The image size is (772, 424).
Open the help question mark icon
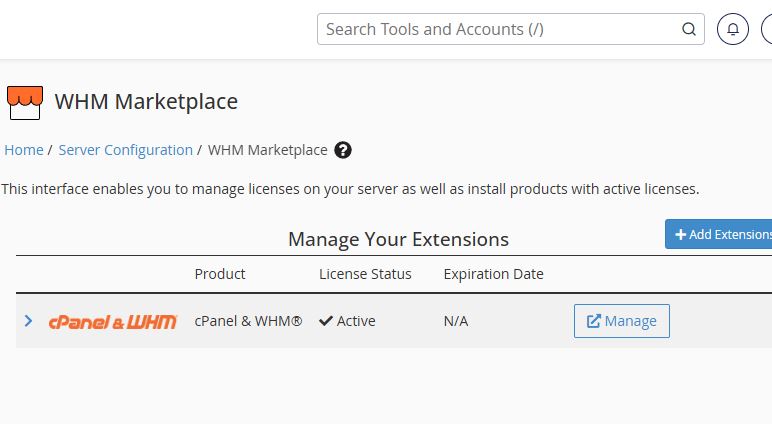pyautogui.click(x=343, y=150)
